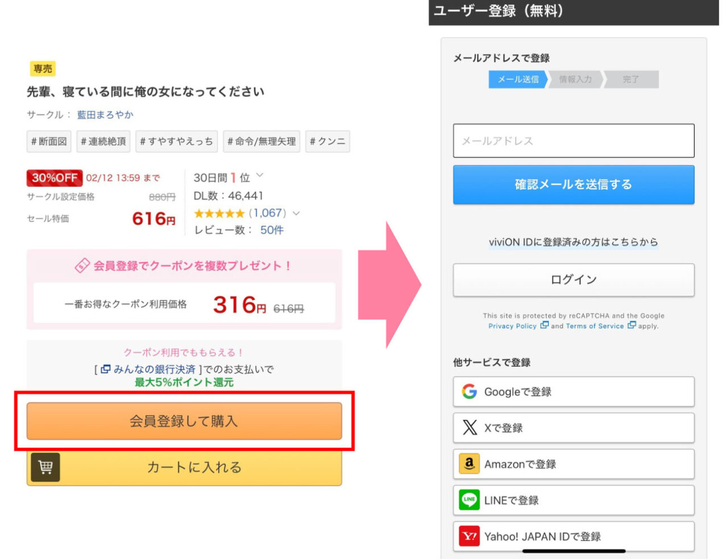Image resolution: width=728 pixels, height=560 pixels.
Task: Open the 50件 reviews link
Action: click(x=272, y=230)
